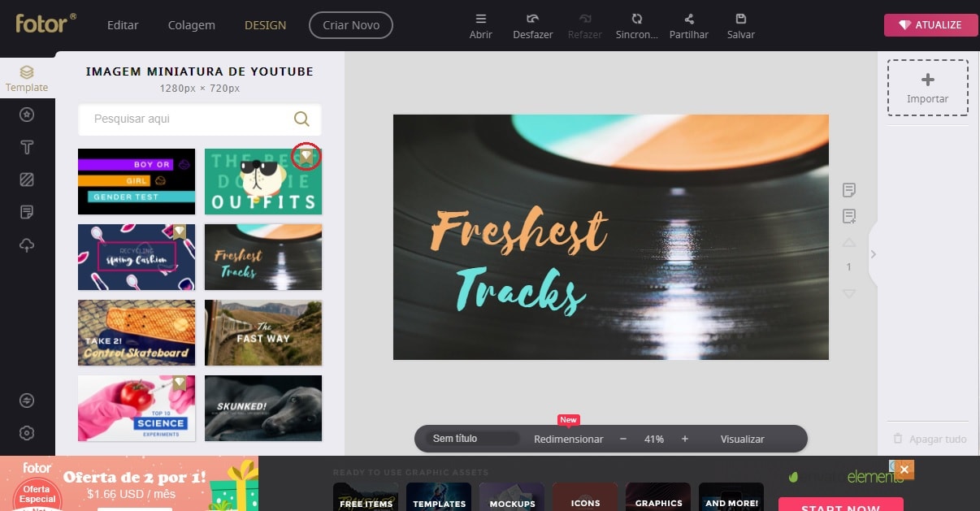Switch to the DESIGN tab
This screenshot has width=980, height=511.
(x=266, y=25)
